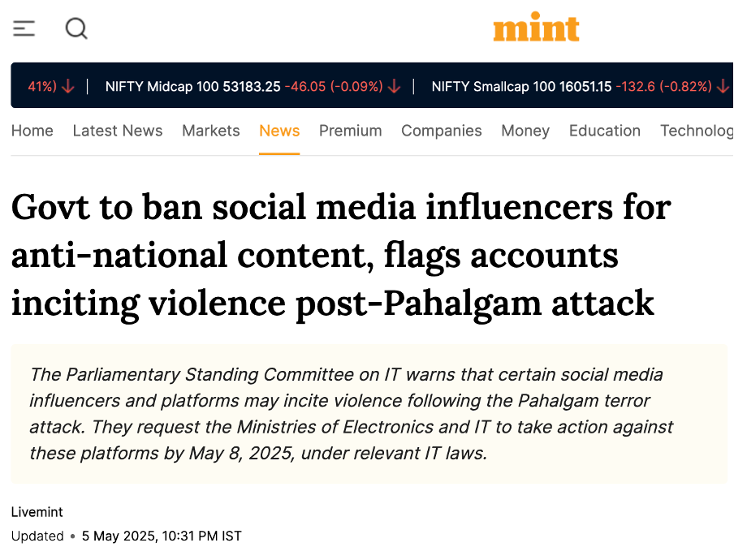The width and height of the screenshot is (734, 560).
Task: Open the Premium section
Action: point(351,131)
